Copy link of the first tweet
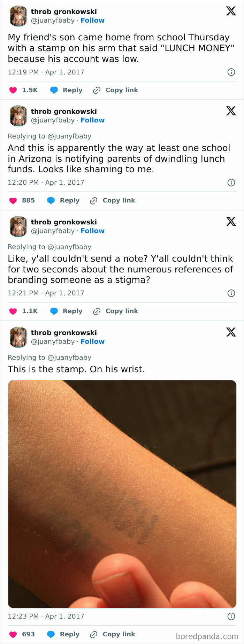Viewport: 244px width, 644px height. [122, 90]
